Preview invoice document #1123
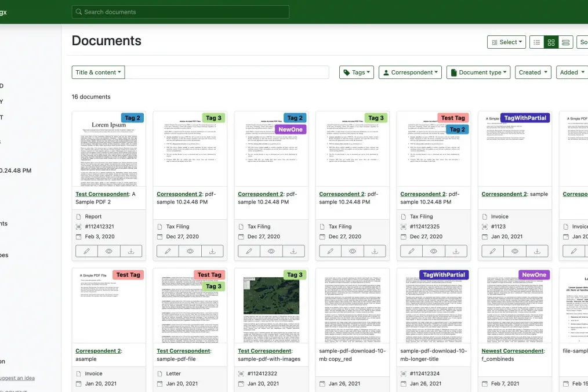The width and height of the screenshot is (588, 392). tap(515, 251)
